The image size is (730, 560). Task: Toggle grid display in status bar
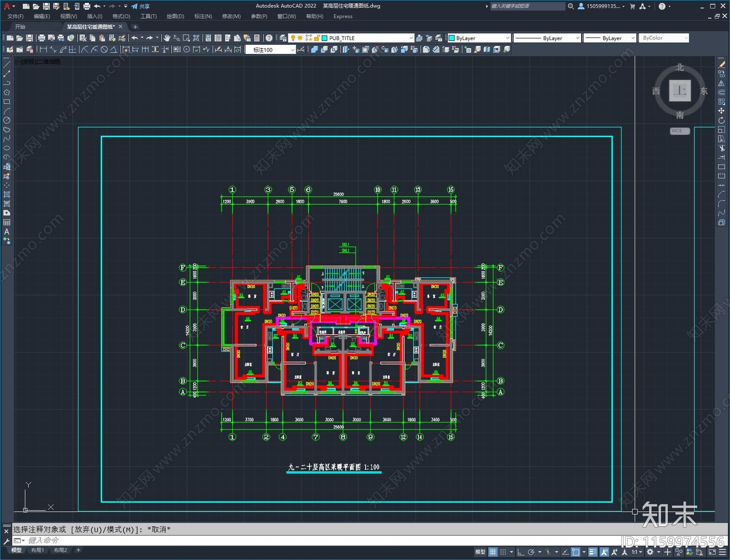coord(493,552)
